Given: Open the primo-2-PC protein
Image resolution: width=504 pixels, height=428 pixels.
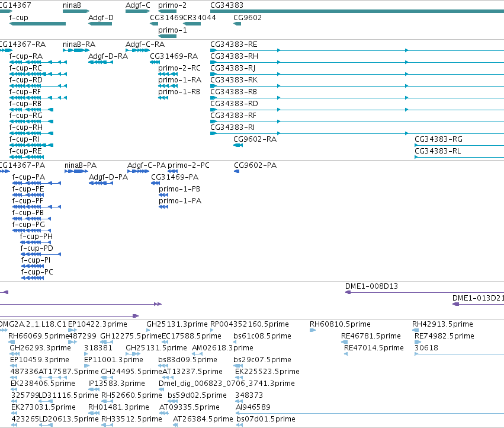Looking at the screenshot, I should tap(172, 171).
